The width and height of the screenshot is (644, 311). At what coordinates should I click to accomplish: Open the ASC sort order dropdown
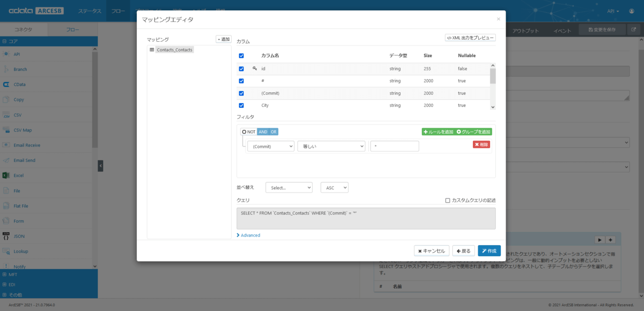click(x=334, y=188)
